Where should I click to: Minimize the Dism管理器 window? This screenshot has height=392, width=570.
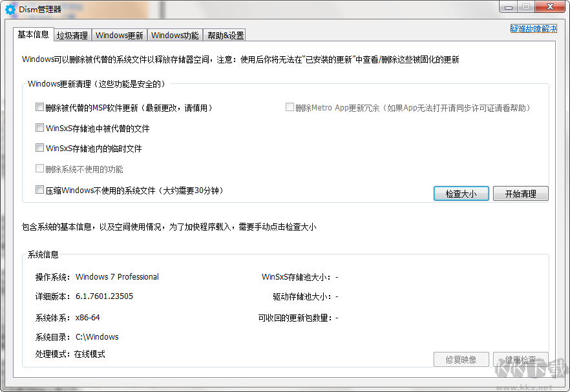coord(508,7)
